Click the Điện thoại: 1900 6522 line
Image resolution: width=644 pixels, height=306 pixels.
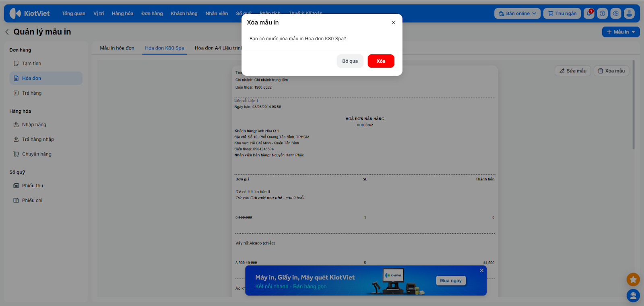tap(254, 87)
